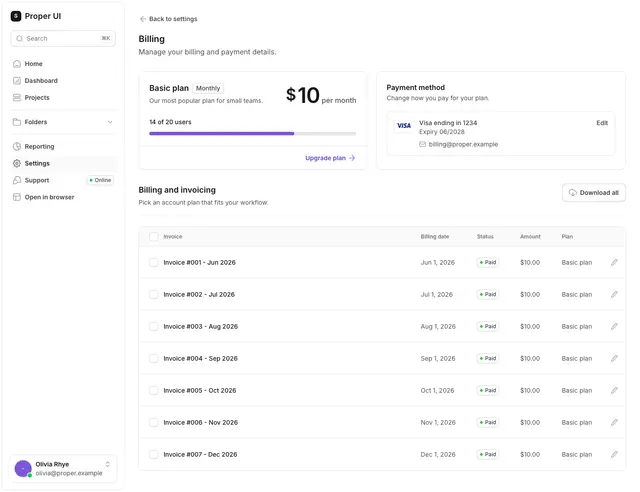Click the Settings gear icon
Viewport: 640px width, 492px height.
click(x=17, y=163)
